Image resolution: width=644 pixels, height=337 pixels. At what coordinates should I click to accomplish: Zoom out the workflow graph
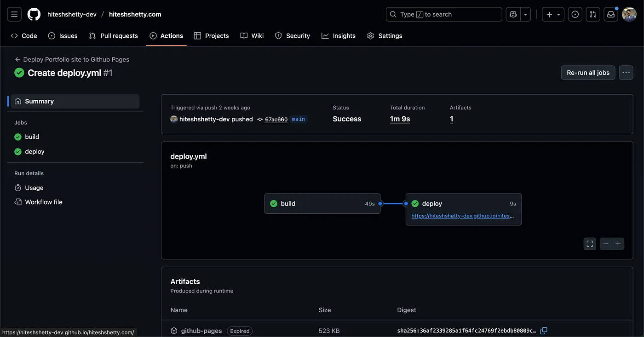point(606,244)
